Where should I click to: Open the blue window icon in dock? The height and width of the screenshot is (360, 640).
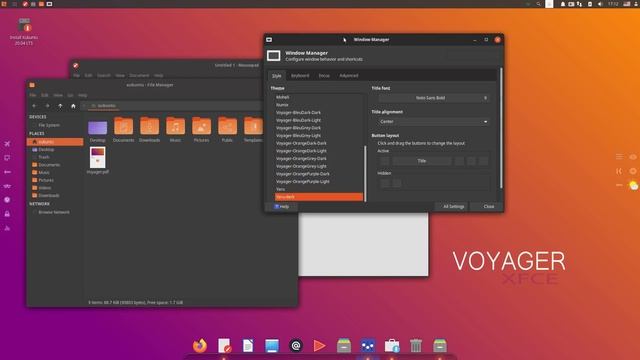[272, 345]
